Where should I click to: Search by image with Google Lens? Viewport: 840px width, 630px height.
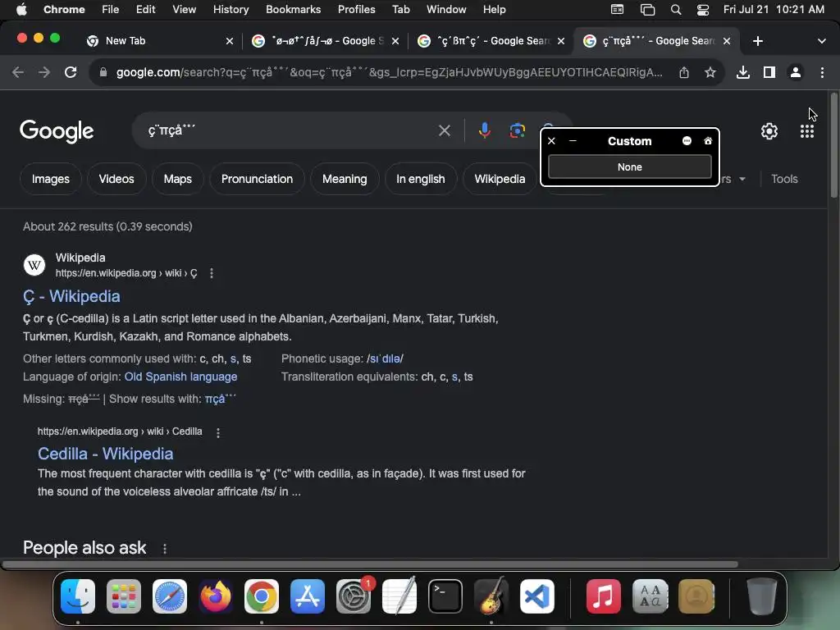click(x=517, y=130)
